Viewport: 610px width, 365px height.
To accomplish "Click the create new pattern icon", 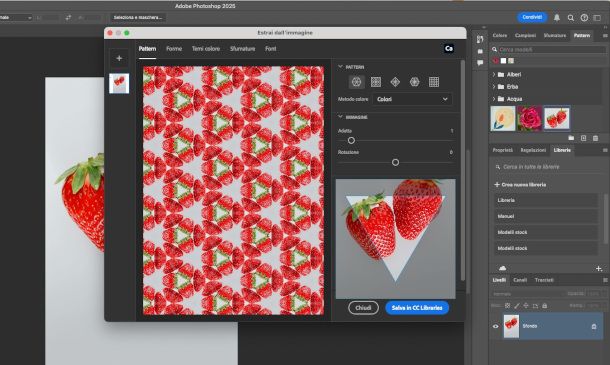I will (583, 138).
